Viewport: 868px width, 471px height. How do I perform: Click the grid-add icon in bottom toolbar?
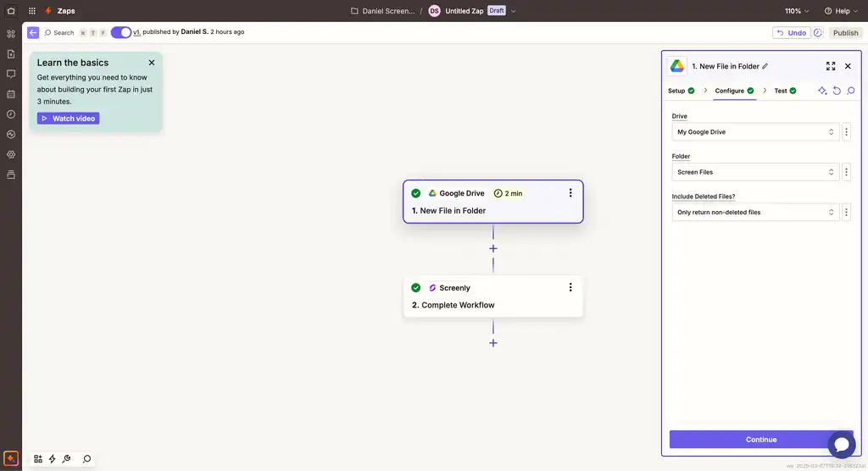[x=37, y=459]
